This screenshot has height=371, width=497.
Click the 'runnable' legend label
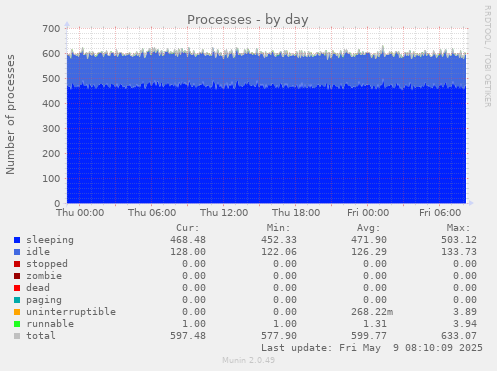tap(50, 324)
